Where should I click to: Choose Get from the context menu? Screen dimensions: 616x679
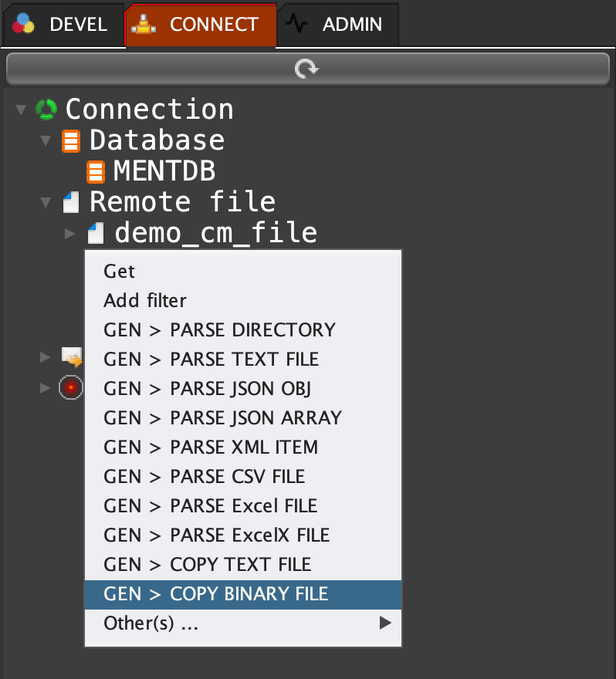click(120, 272)
